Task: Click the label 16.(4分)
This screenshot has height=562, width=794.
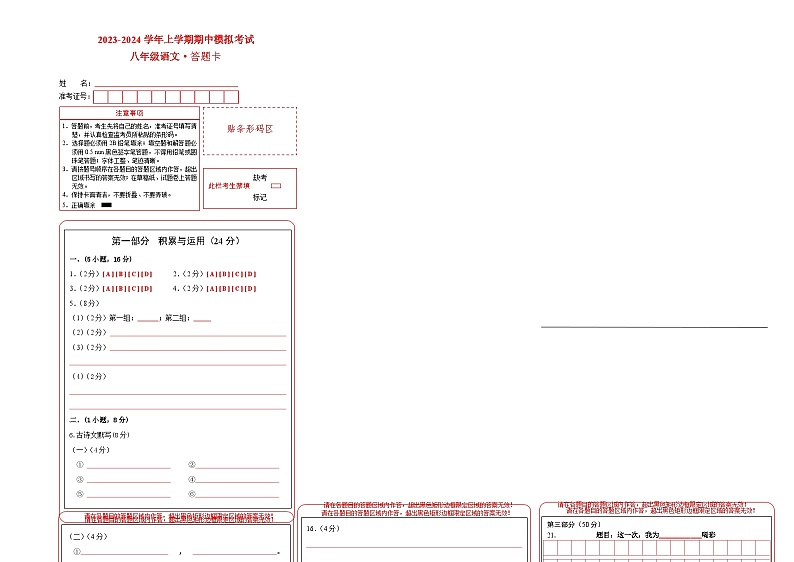Action: [x=323, y=529]
